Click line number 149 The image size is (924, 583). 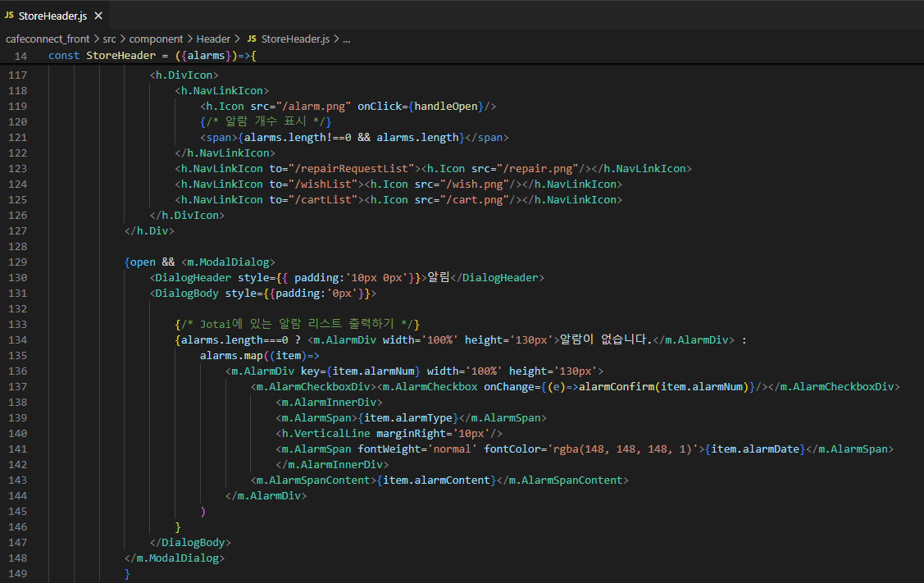click(x=18, y=573)
